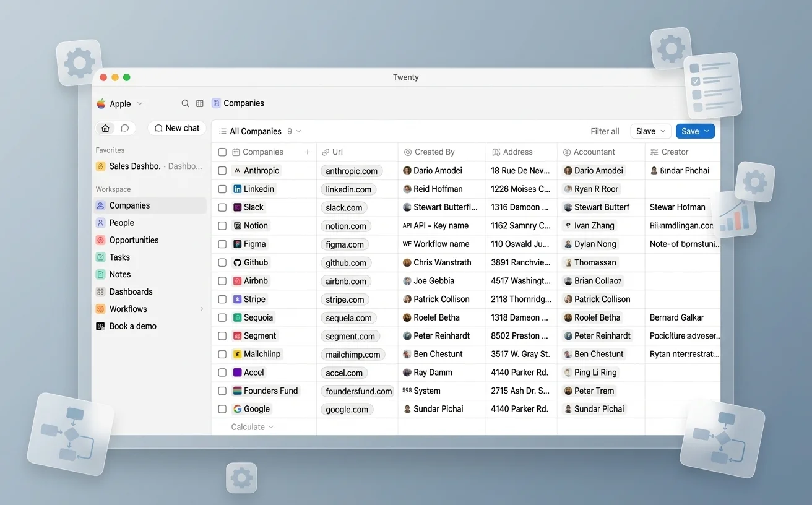Select Companies in the Workspace sidebar

[x=150, y=205]
